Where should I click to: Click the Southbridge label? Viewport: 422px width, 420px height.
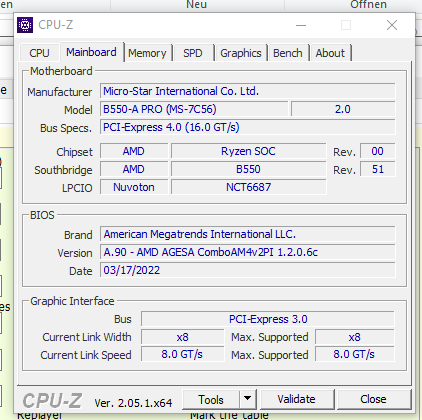63,170
